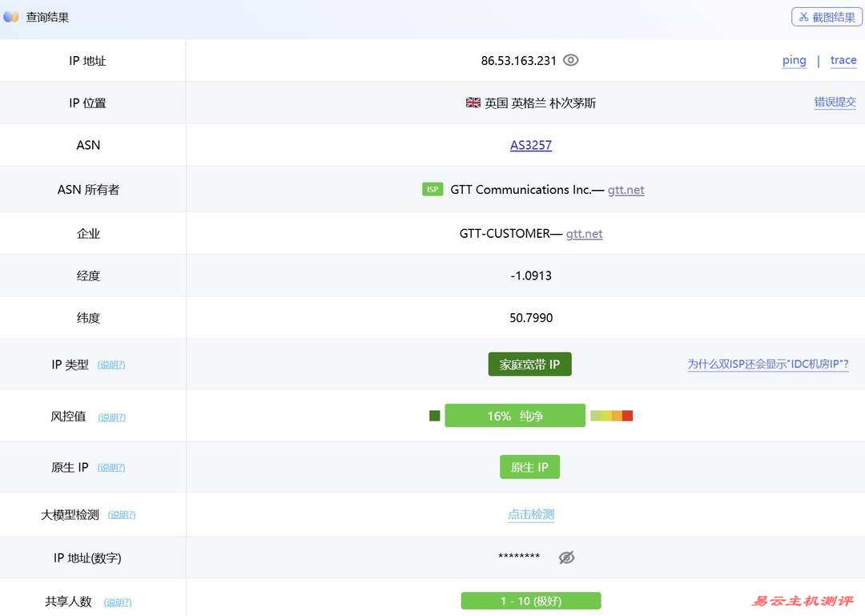Click the 16% 纯净 risk progress bar
865x616 pixels.
516,416
